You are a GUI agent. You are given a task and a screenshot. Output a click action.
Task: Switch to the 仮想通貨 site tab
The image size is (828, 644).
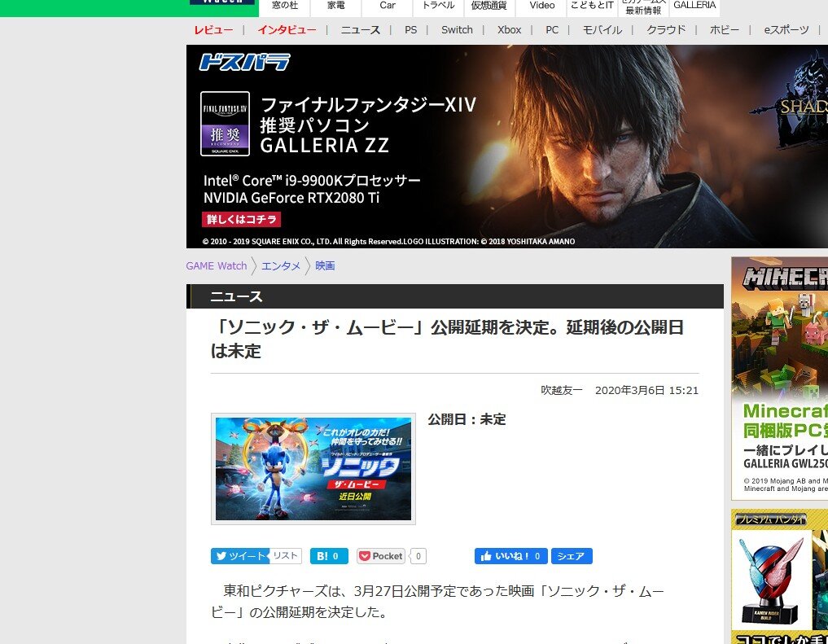489,7
